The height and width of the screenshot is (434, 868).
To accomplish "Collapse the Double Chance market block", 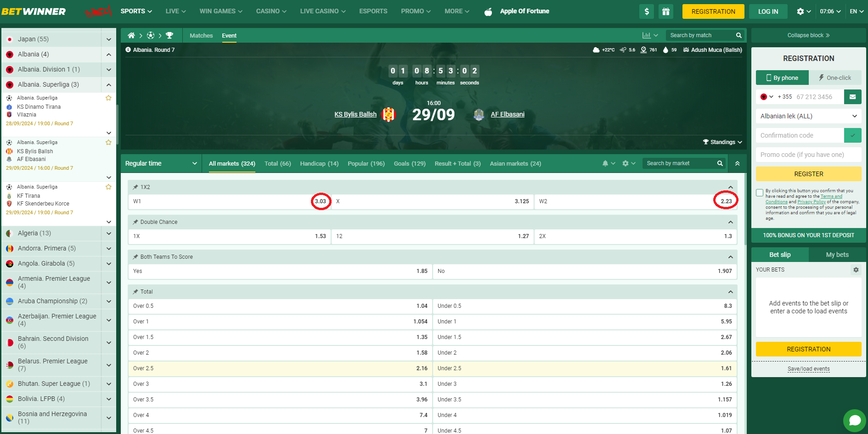I will 730,222.
